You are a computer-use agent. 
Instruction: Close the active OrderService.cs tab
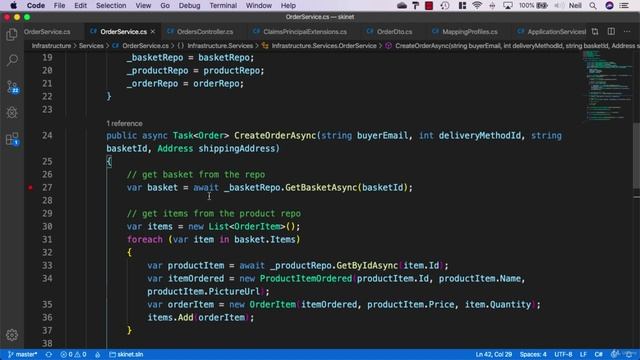click(x=153, y=31)
